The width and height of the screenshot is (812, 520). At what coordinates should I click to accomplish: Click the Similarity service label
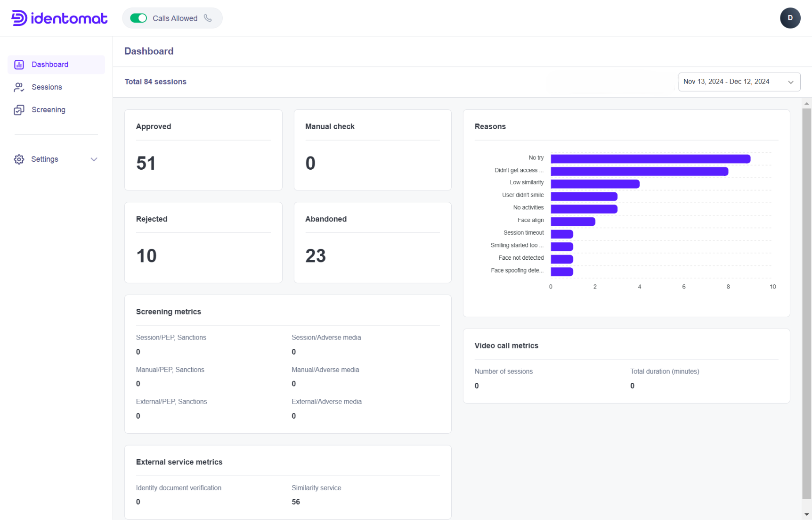coord(317,488)
